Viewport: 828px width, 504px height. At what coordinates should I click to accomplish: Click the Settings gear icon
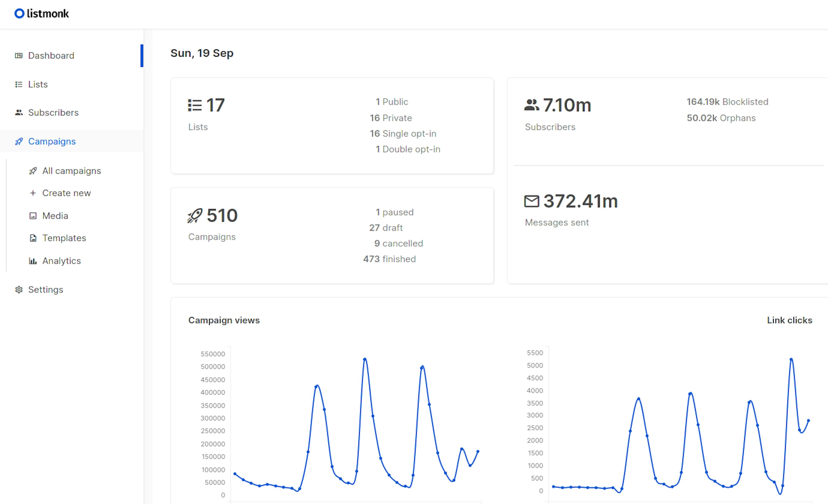click(19, 289)
